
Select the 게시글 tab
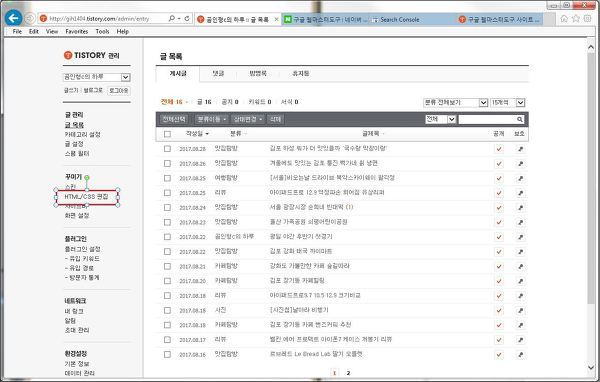(178, 73)
